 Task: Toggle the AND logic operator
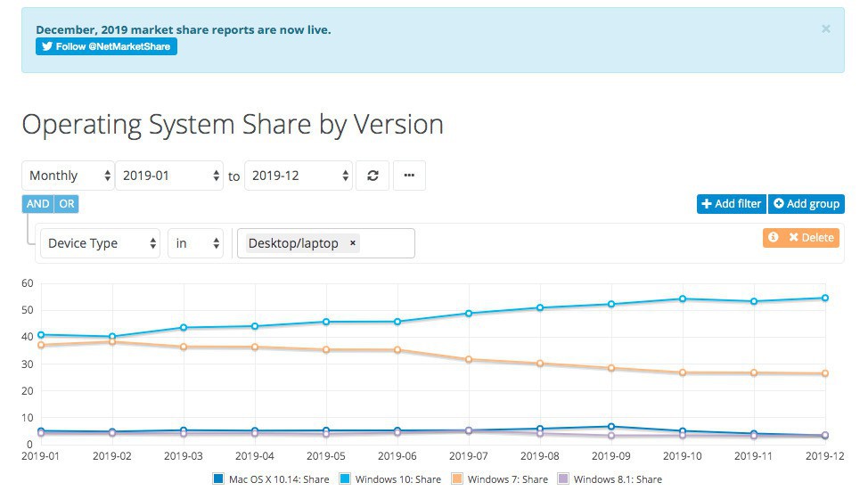click(37, 204)
